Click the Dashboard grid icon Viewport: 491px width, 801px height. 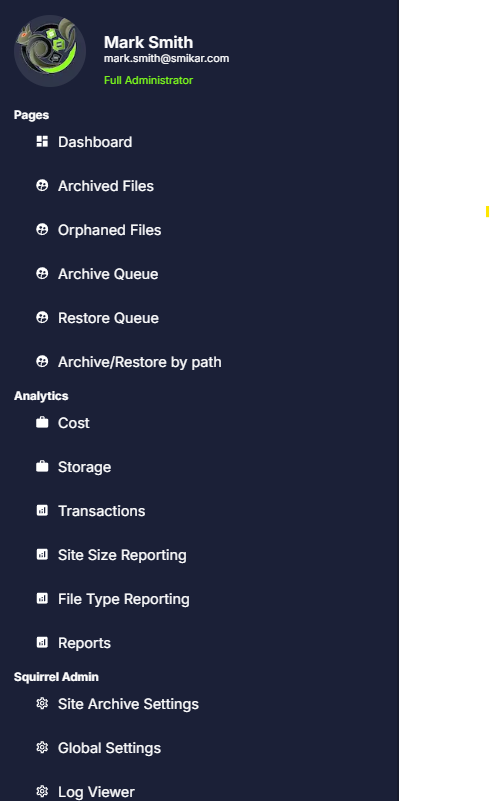pos(42,142)
